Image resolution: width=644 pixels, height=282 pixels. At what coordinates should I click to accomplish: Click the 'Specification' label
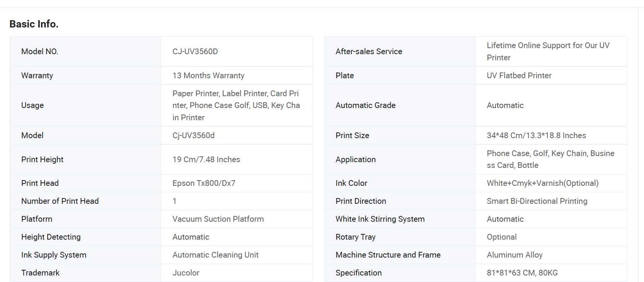[x=359, y=273]
